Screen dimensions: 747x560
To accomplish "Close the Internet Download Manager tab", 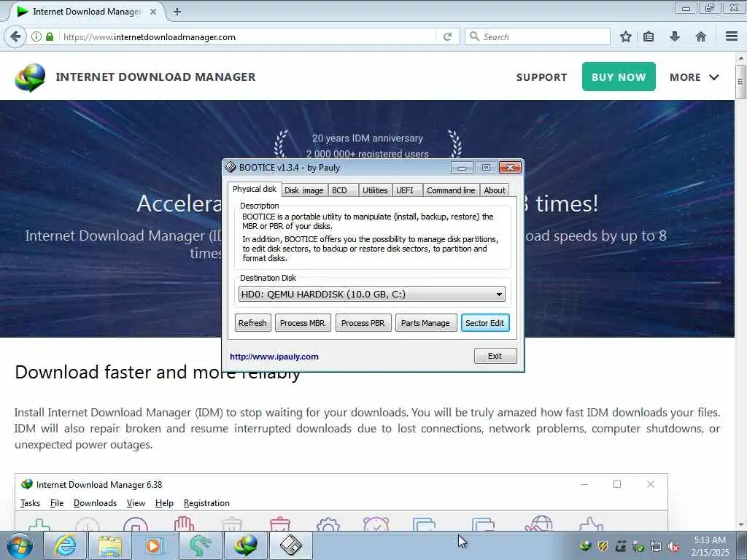I will [x=153, y=12].
